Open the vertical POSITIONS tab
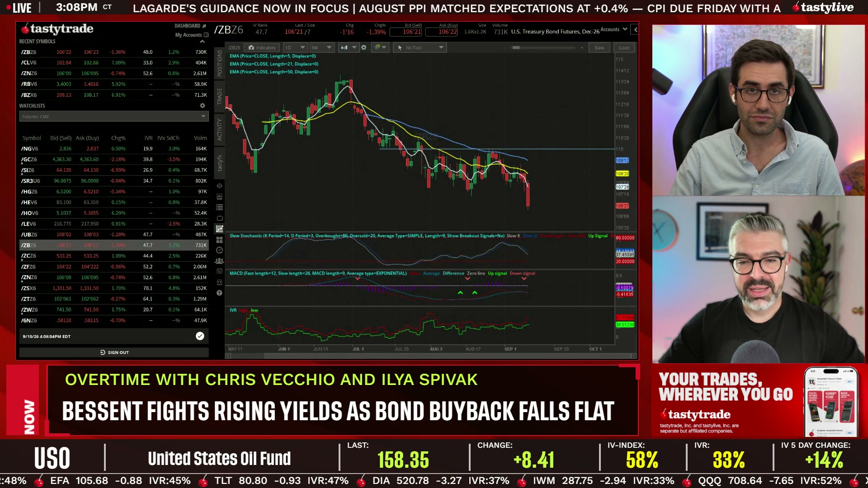Screen dimensions: 868x488 click(219, 63)
